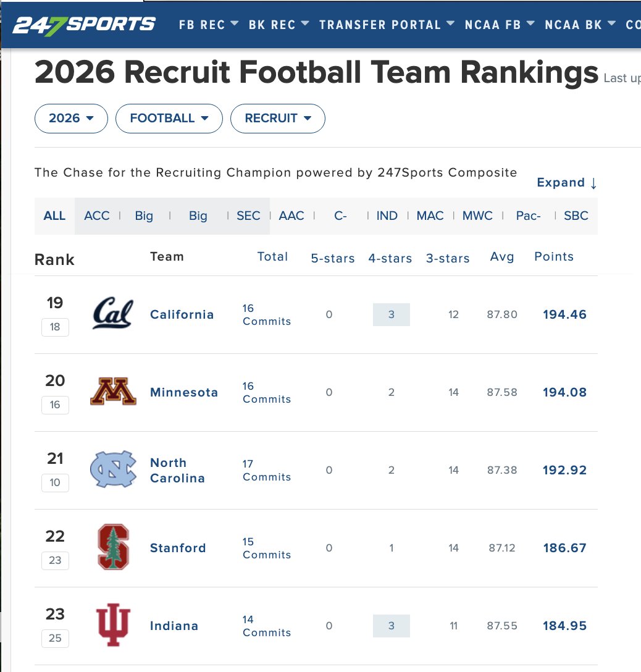Open California's 16 Commits link

click(267, 314)
